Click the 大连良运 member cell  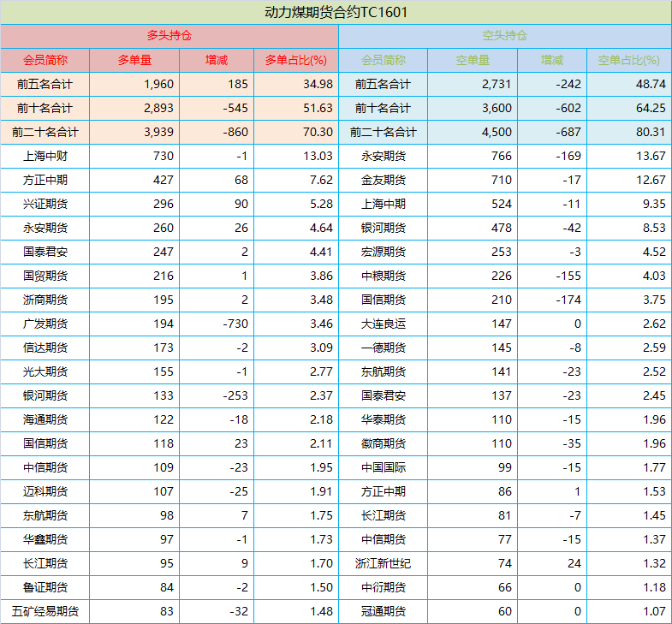384,324
